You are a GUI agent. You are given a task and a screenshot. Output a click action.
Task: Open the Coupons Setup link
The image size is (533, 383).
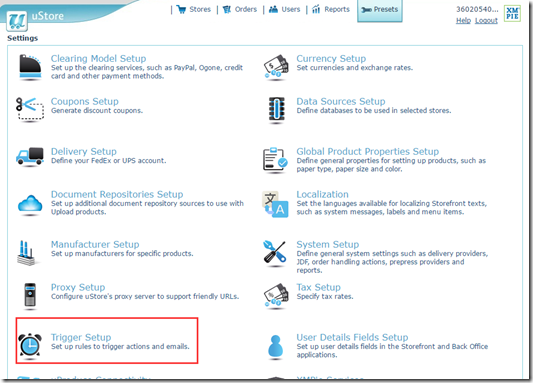click(x=85, y=101)
